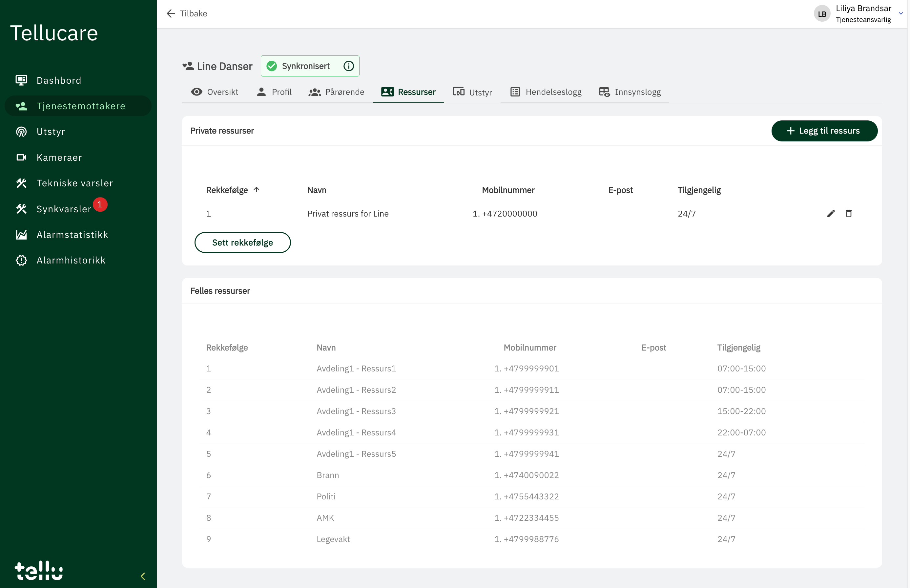Switch to the Utstyr tab

(472, 92)
